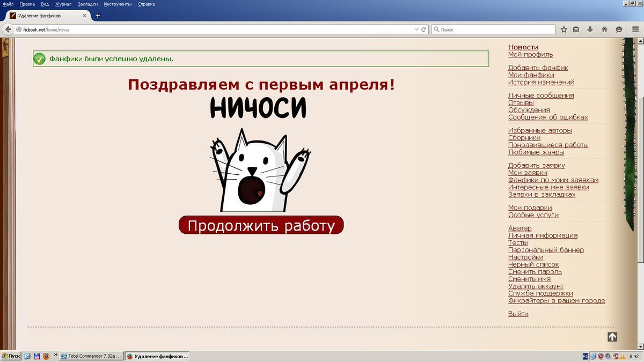This screenshot has width=644, height=362.
Task: Open the Мой профиль link
Action: pyautogui.click(x=531, y=55)
